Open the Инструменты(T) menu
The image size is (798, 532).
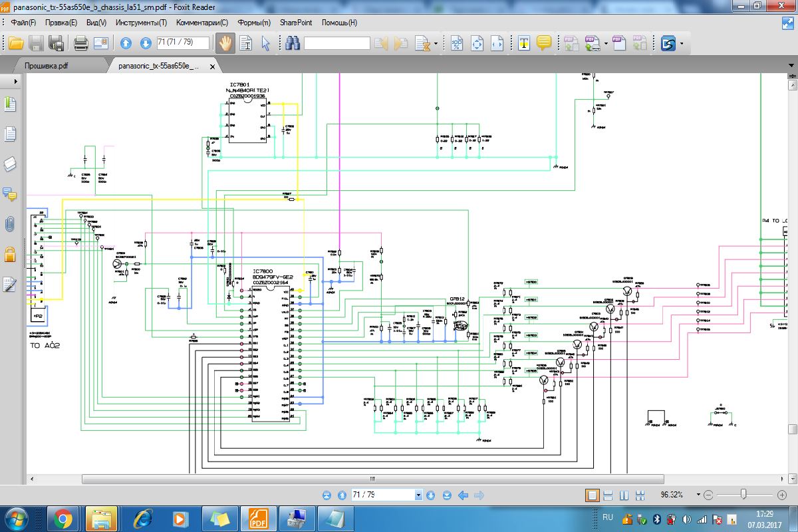tap(141, 23)
